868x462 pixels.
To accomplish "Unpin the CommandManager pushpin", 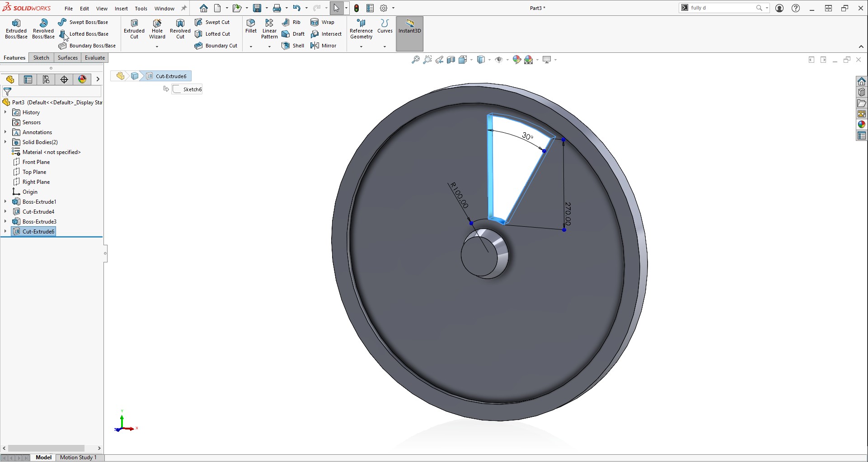I will click(183, 8).
